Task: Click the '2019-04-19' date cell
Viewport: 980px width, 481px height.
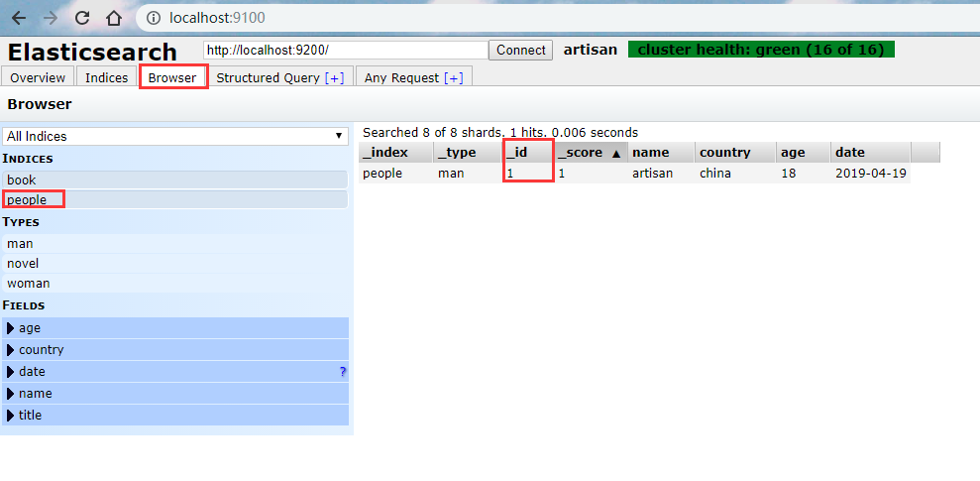Action: [x=871, y=174]
